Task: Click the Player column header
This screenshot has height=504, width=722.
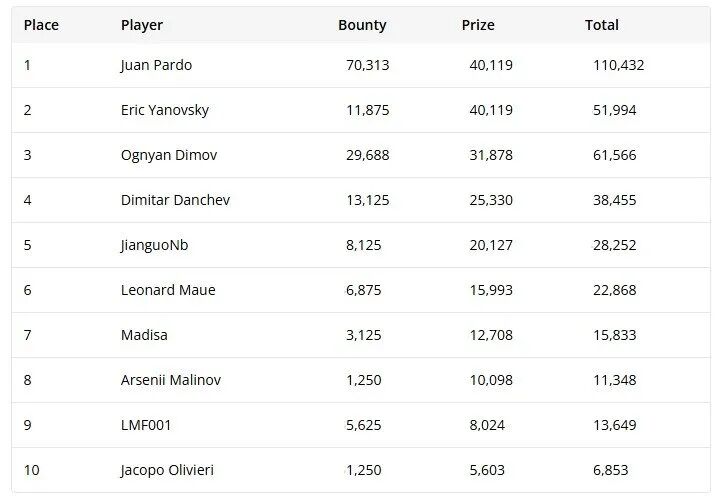Action: click(141, 25)
